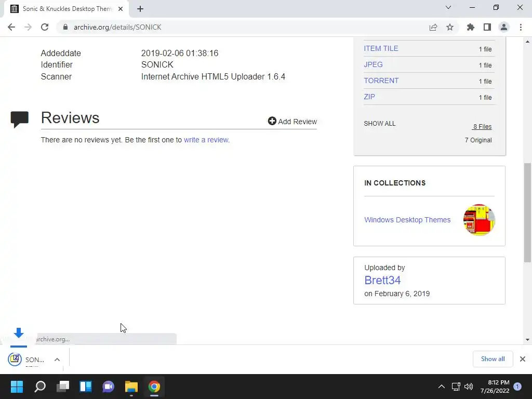Screen dimensions: 532x399
Task: Select the Sonic & Knuckles Desktop Theme tab
Action: point(67,9)
